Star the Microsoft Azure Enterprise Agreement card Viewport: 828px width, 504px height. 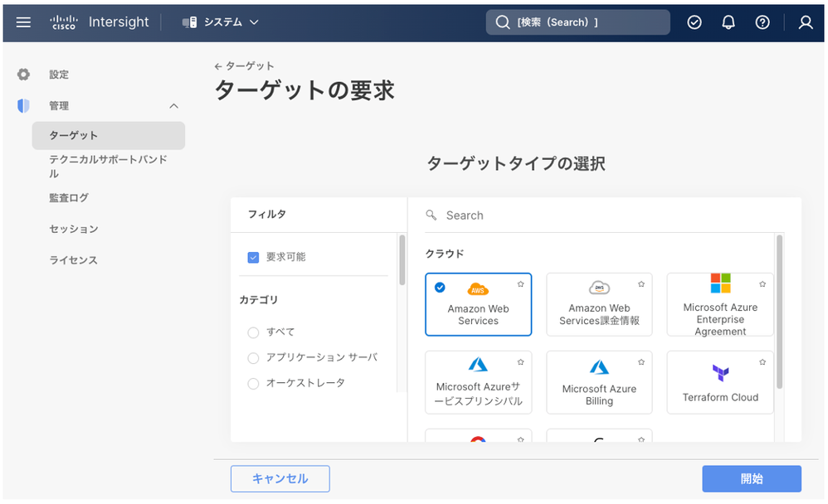click(x=762, y=284)
